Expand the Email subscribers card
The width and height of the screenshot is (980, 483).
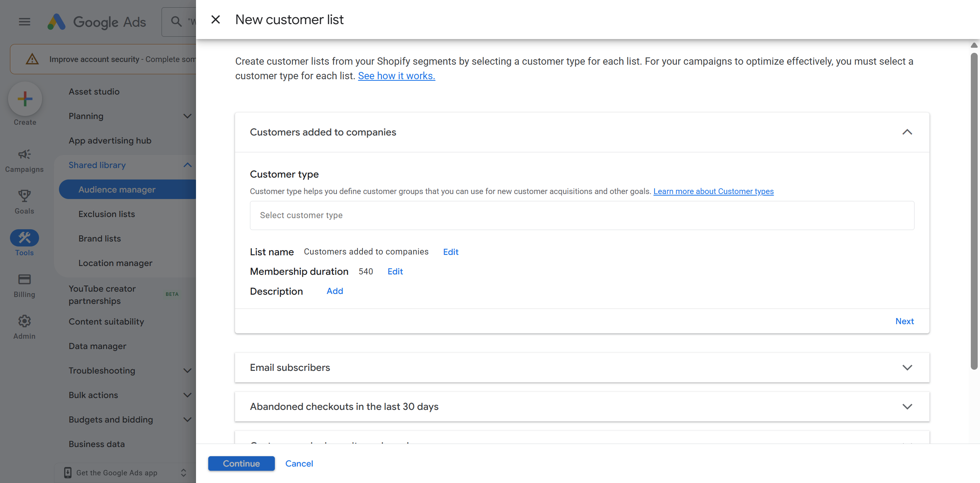coord(907,367)
